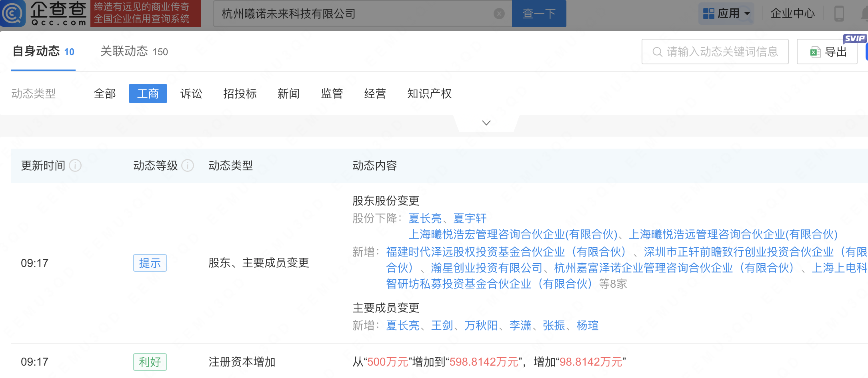Select the 全部 type filter
868x378 pixels.
coord(105,94)
